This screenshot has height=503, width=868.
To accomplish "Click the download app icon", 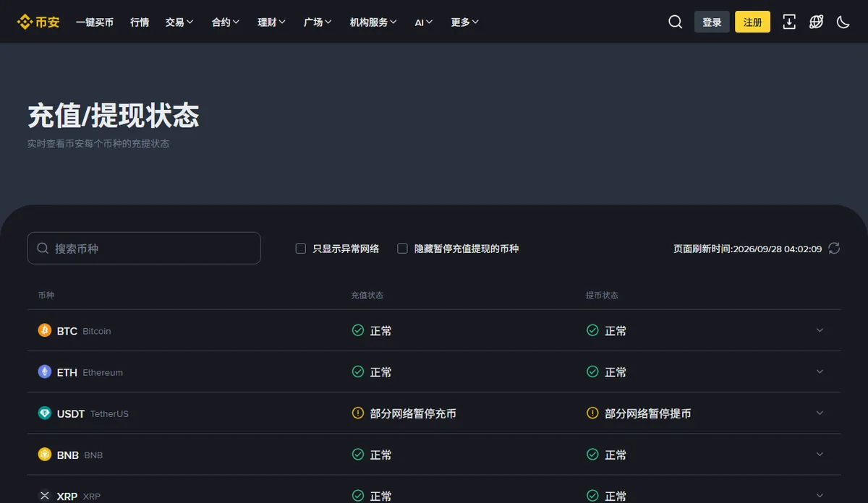I will pos(789,22).
